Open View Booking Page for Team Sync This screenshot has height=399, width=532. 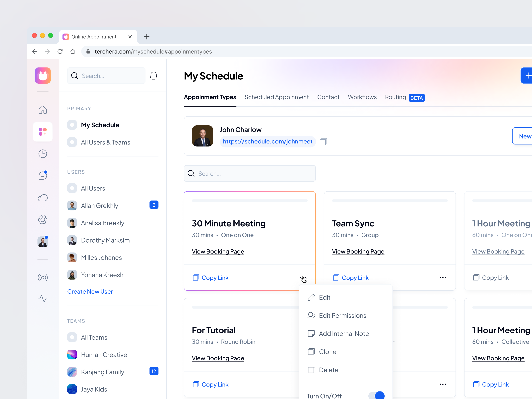pyautogui.click(x=358, y=251)
